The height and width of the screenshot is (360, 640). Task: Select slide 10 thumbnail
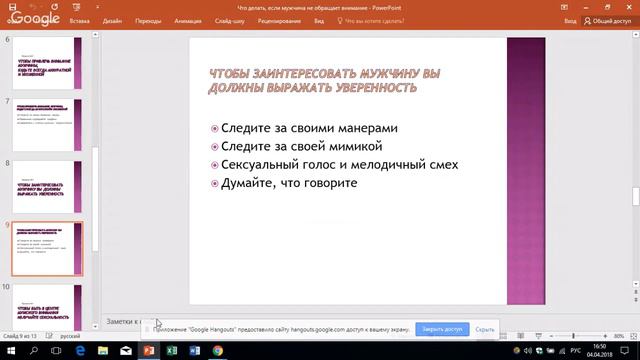pyautogui.click(x=47, y=307)
